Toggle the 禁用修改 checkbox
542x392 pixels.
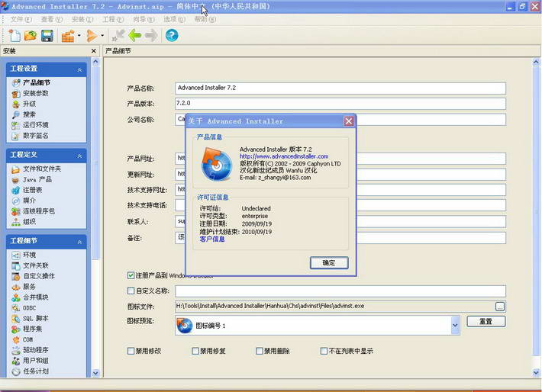click(131, 351)
